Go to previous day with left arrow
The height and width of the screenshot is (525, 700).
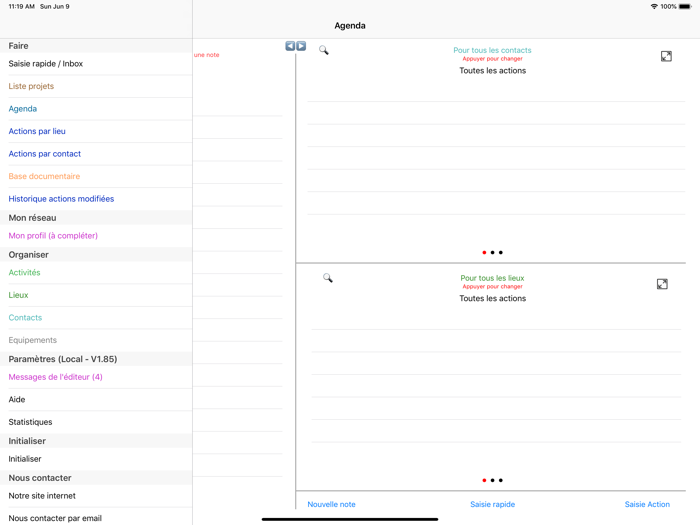click(x=290, y=46)
